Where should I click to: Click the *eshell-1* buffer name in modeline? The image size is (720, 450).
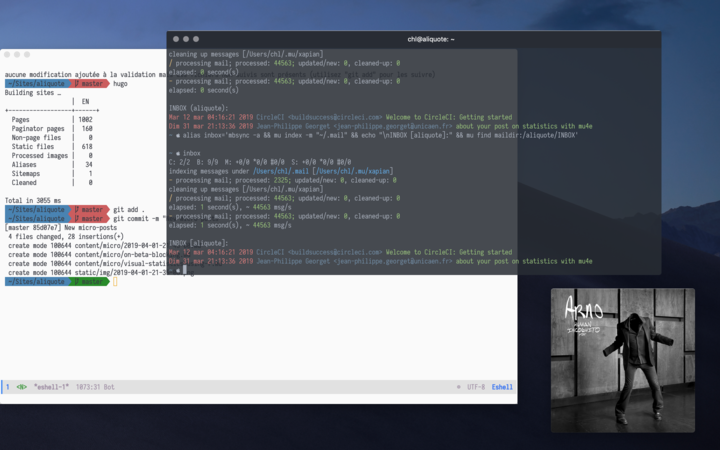point(51,387)
